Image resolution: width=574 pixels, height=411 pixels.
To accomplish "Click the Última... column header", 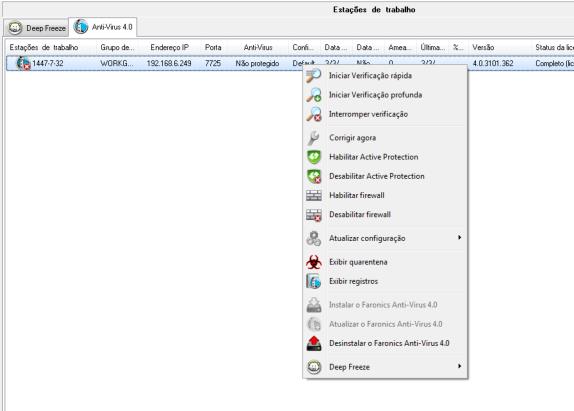I will pyautogui.click(x=433, y=48).
